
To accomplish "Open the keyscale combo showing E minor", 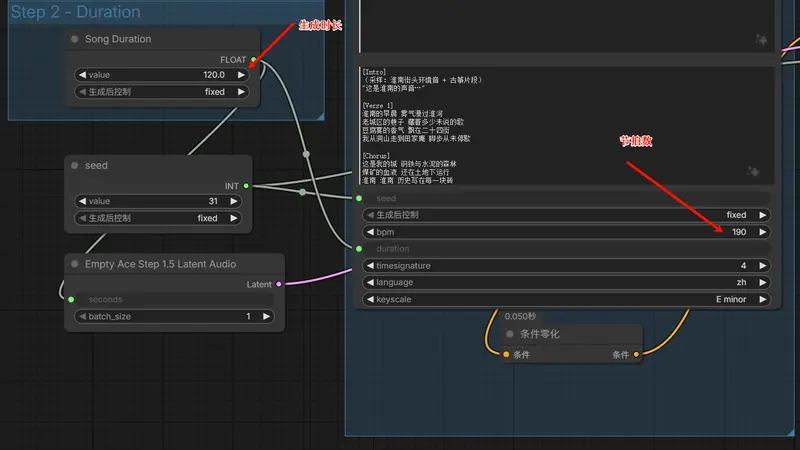I will click(x=566, y=299).
